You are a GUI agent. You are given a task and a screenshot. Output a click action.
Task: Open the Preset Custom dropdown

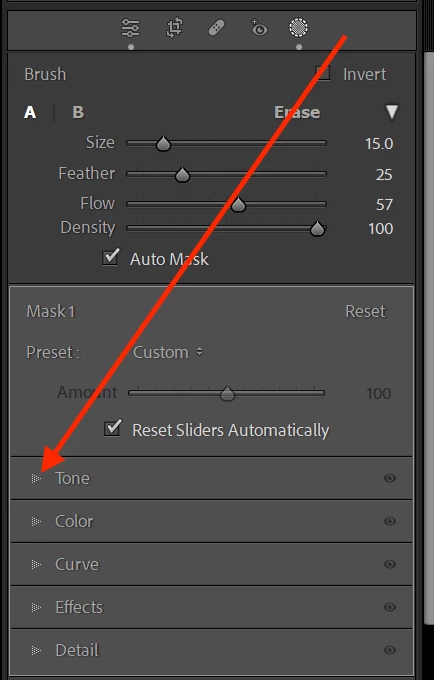(x=167, y=352)
